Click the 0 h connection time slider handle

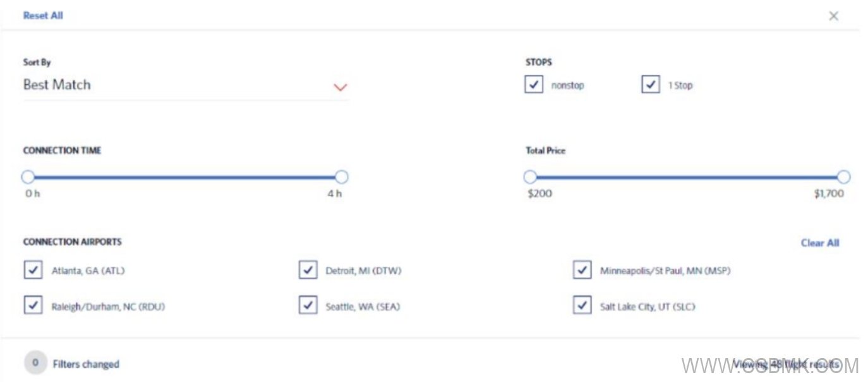[x=28, y=177]
